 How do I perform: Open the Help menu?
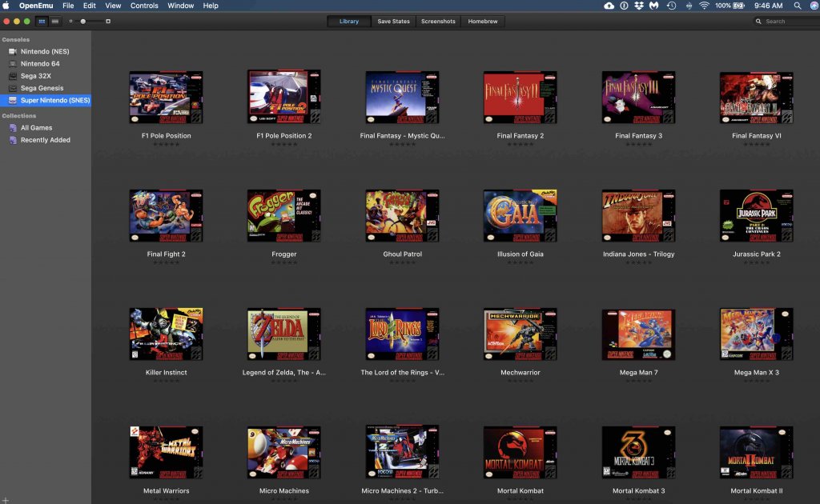(211, 6)
